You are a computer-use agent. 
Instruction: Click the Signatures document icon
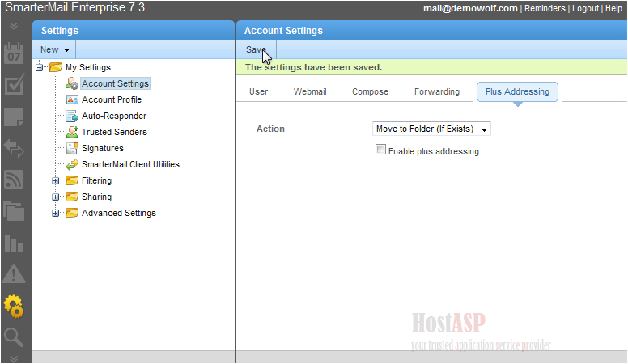point(72,148)
